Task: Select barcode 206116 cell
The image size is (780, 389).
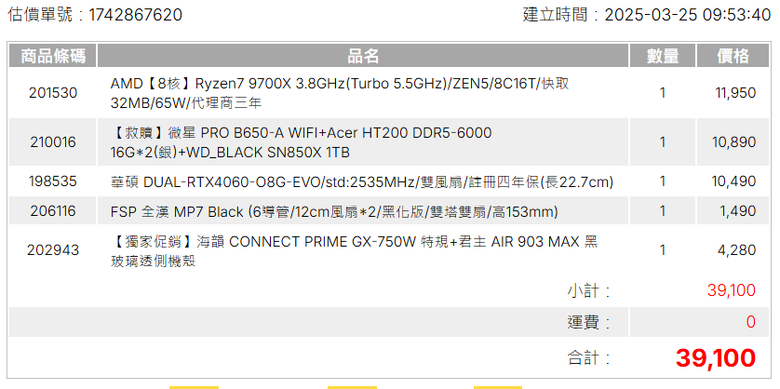Action: click(53, 211)
